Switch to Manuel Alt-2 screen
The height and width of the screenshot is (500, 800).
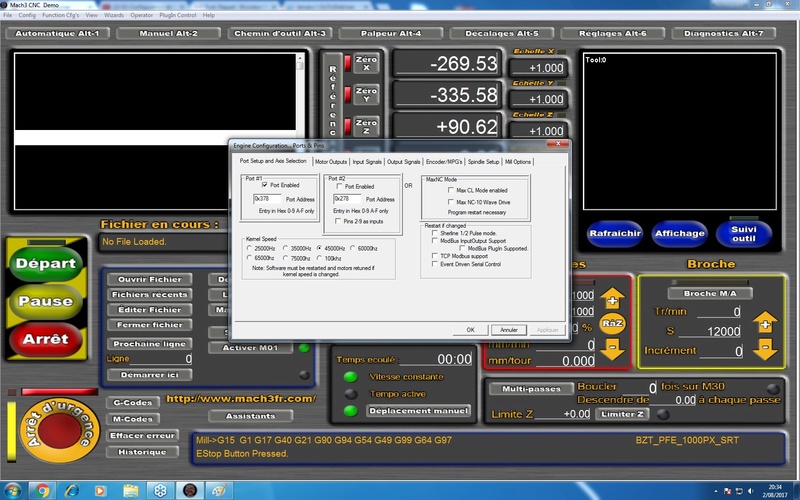168,33
